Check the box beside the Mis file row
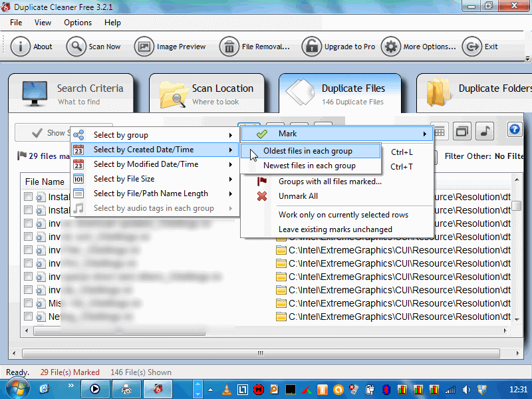532x399 pixels. [x=28, y=304]
